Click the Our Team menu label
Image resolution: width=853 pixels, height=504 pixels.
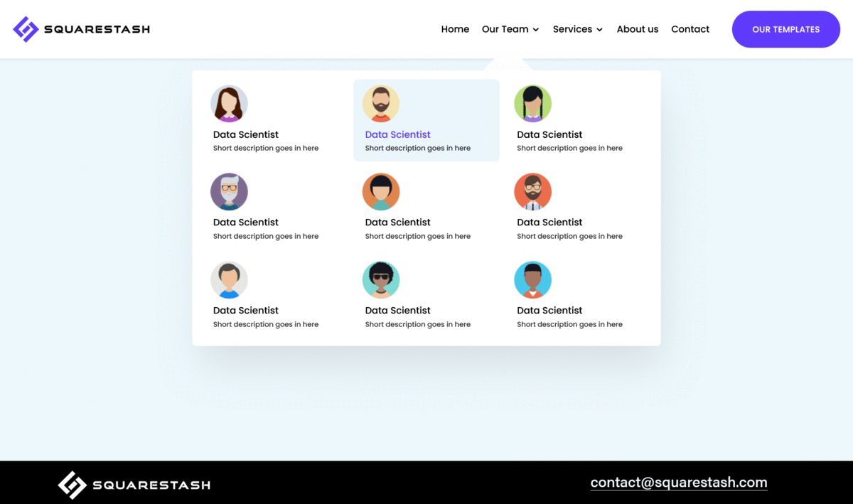point(505,29)
